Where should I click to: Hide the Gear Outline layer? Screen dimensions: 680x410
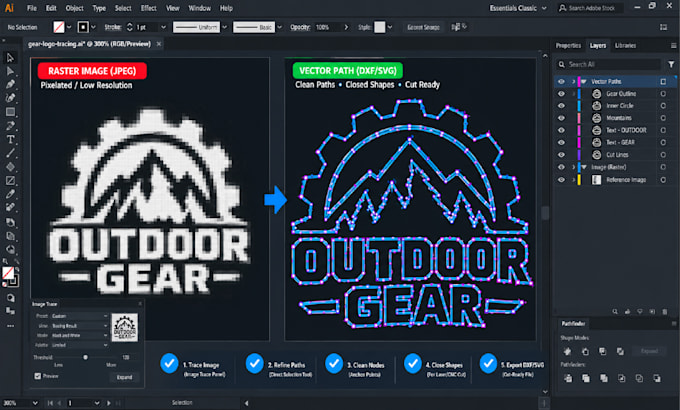coord(561,94)
